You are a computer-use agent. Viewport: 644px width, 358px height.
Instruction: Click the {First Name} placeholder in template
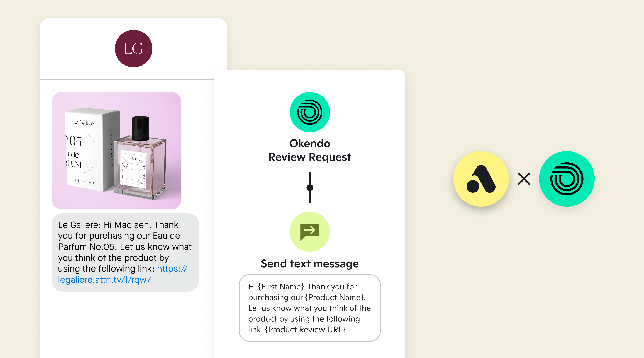[x=281, y=287]
